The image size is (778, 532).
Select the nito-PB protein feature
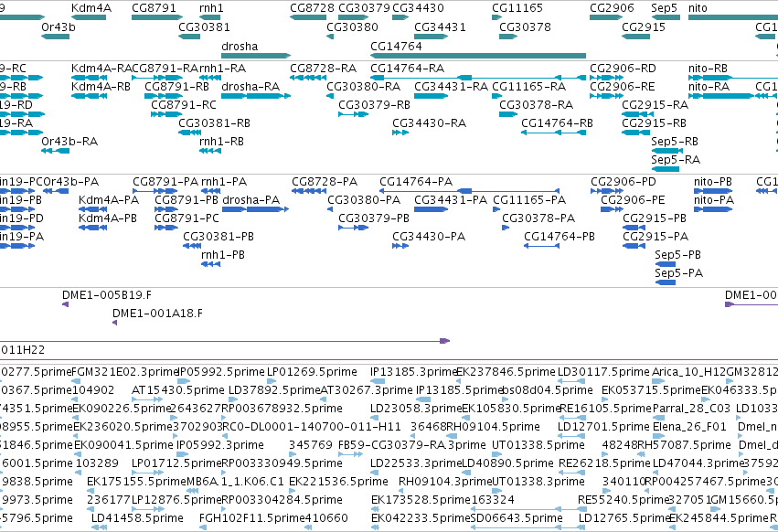tap(713, 191)
